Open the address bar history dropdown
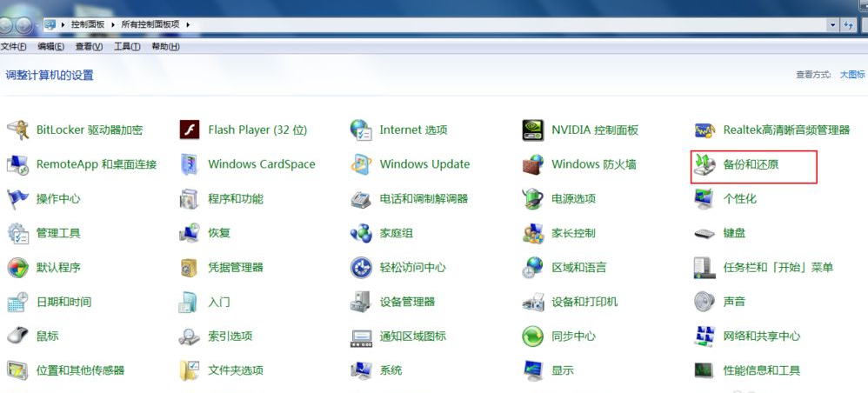The image size is (868, 393). pos(832,24)
